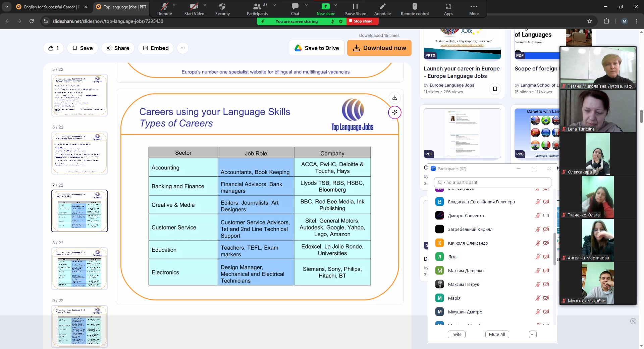Click the Download now button
The width and height of the screenshot is (644, 349).
point(379,48)
